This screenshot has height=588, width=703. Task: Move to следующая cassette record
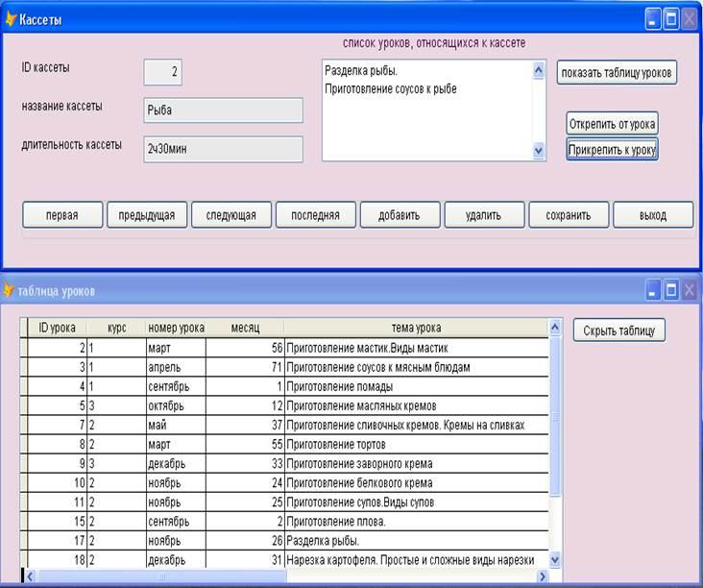tap(230, 216)
